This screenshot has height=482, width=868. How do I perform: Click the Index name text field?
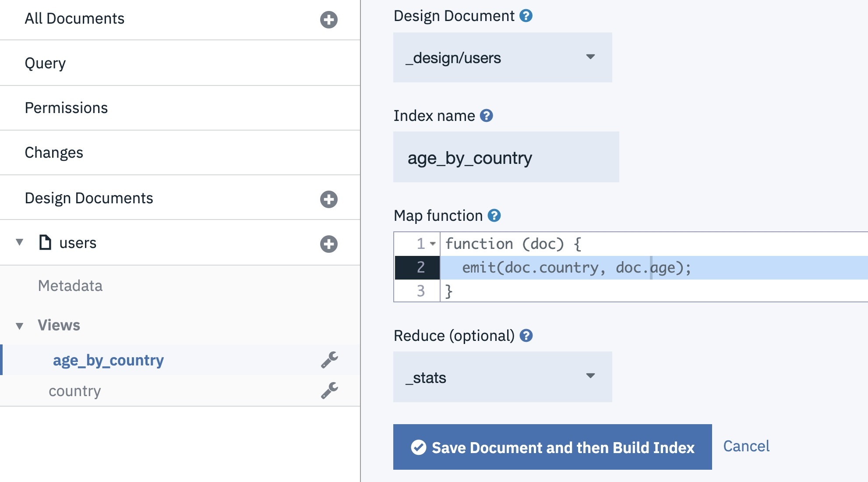pos(506,157)
